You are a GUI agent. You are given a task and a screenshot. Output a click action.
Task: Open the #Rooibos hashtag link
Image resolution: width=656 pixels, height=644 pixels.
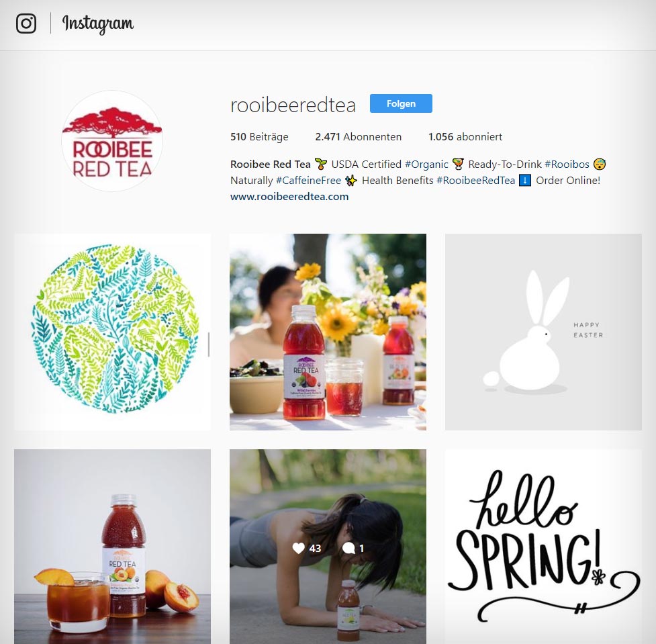(567, 165)
